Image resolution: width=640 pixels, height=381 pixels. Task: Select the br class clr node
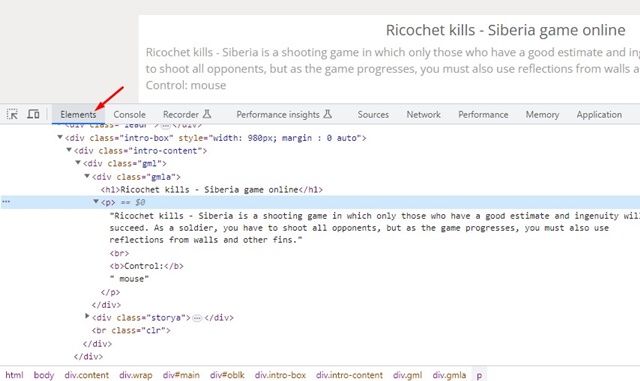click(x=131, y=330)
